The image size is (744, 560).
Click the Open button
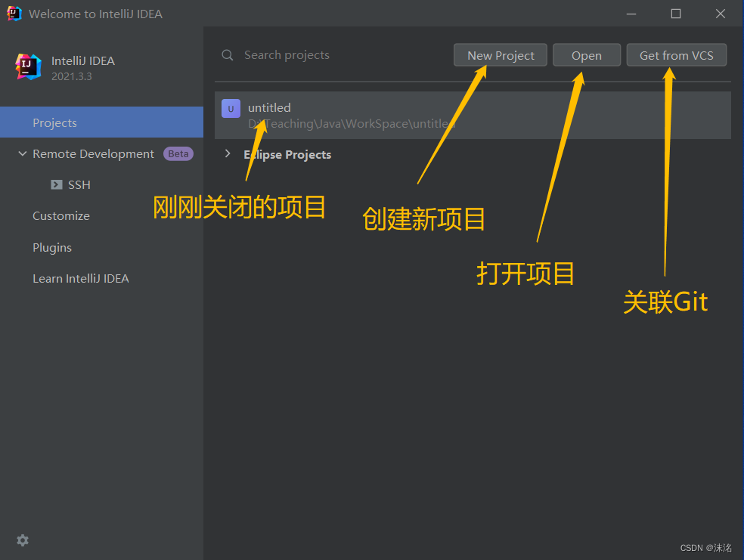click(587, 54)
